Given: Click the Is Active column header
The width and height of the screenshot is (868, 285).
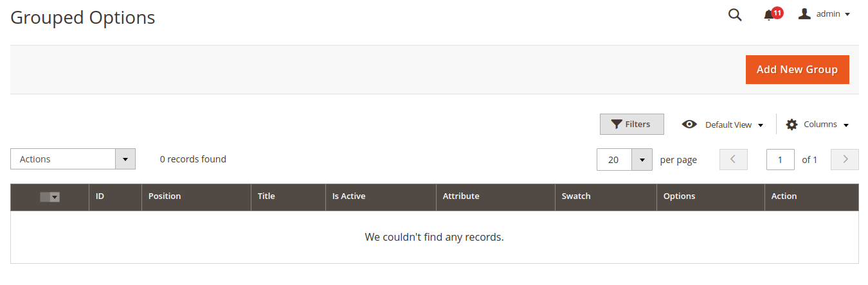Looking at the screenshot, I should 349,196.
